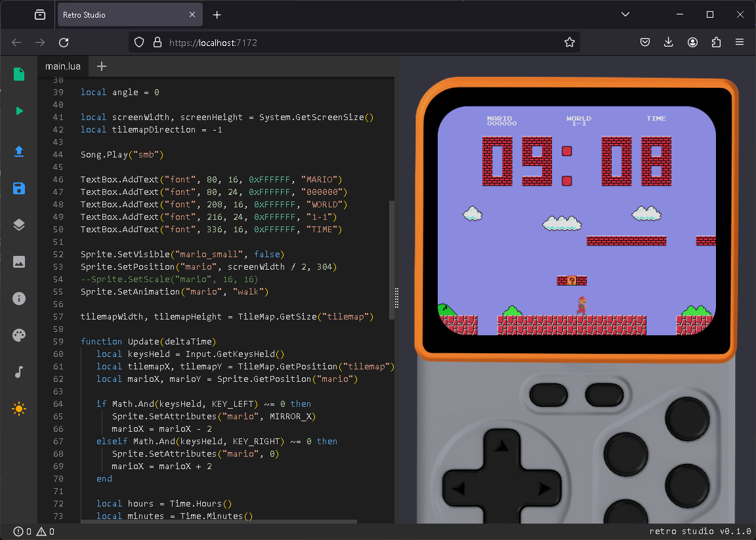756x540 pixels.
Task: Save the project with the floppy disk icon
Action: (x=19, y=189)
